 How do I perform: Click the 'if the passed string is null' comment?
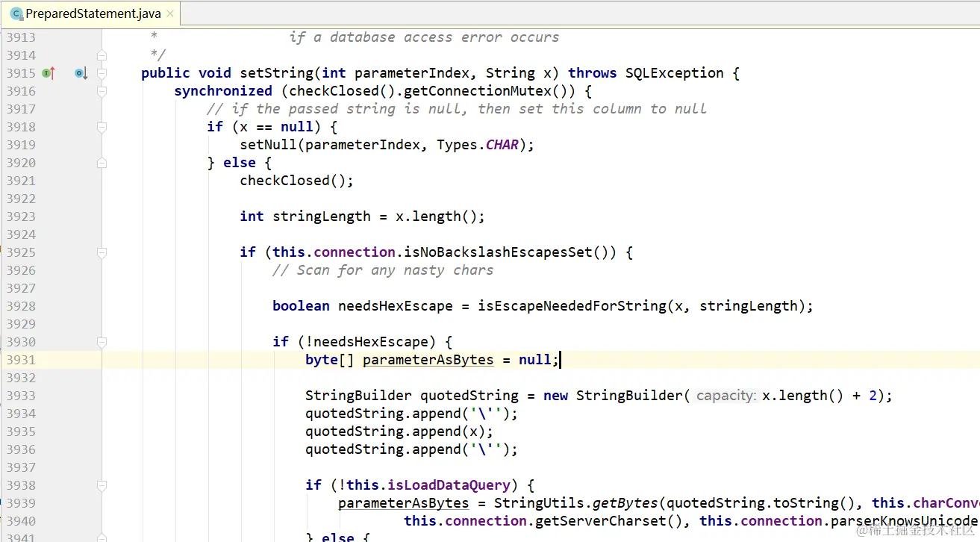click(x=457, y=109)
